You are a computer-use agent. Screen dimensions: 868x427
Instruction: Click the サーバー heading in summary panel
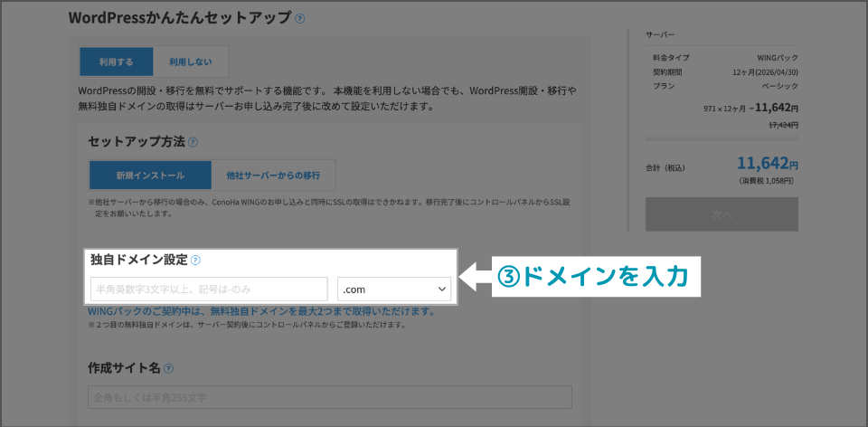(x=660, y=35)
